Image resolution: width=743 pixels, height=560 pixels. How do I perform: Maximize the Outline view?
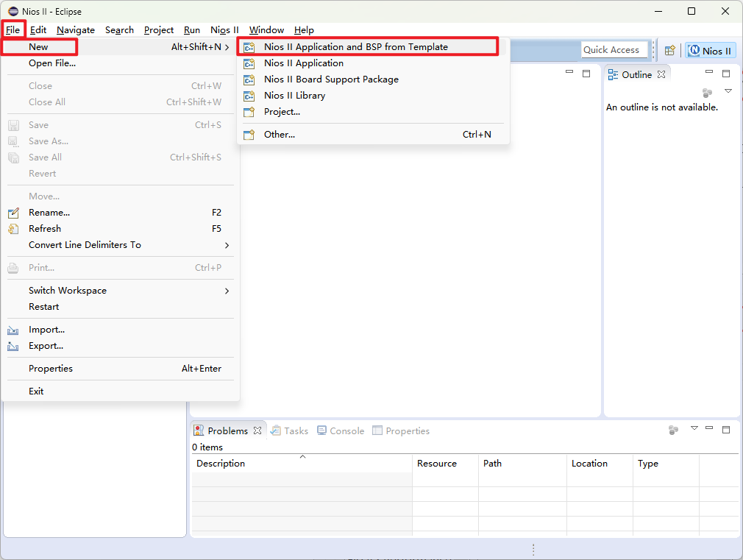726,74
